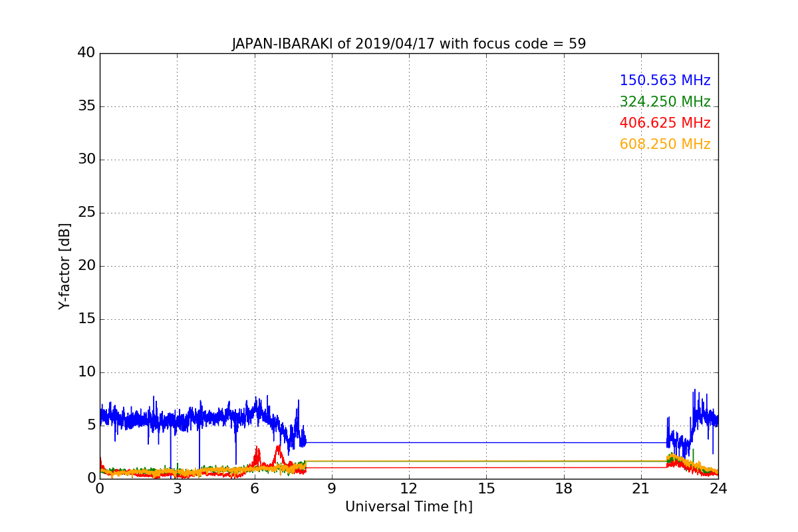Select the '324.250 MHz' green legend label

(x=665, y=102)
